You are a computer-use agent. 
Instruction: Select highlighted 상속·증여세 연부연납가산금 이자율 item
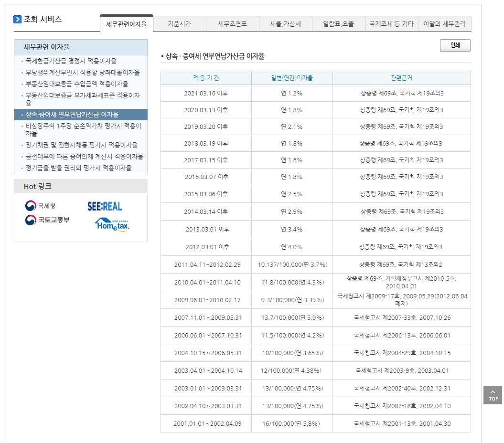(x=81, y=115)
